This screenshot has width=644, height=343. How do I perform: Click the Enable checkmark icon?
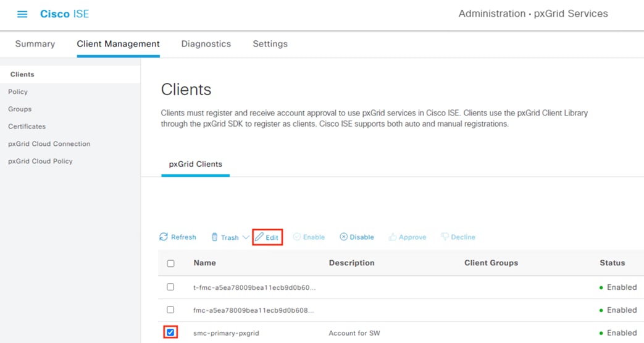coord(296,237)
